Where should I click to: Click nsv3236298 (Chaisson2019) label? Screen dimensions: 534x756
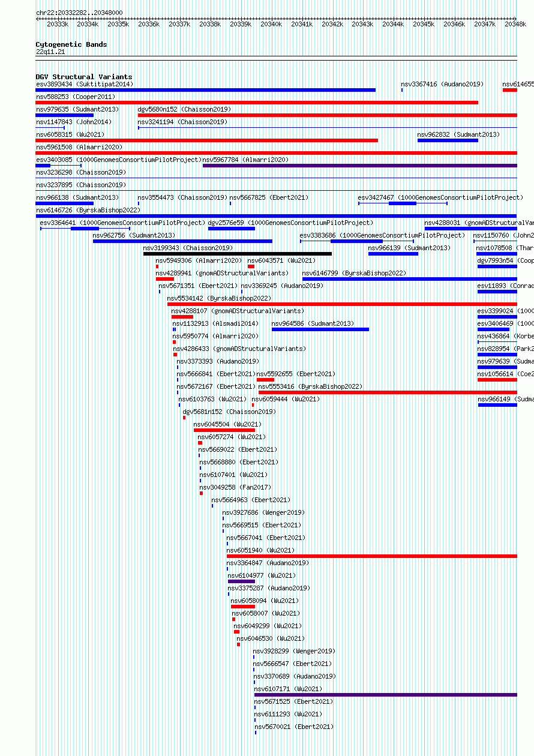tap(81, 173)
